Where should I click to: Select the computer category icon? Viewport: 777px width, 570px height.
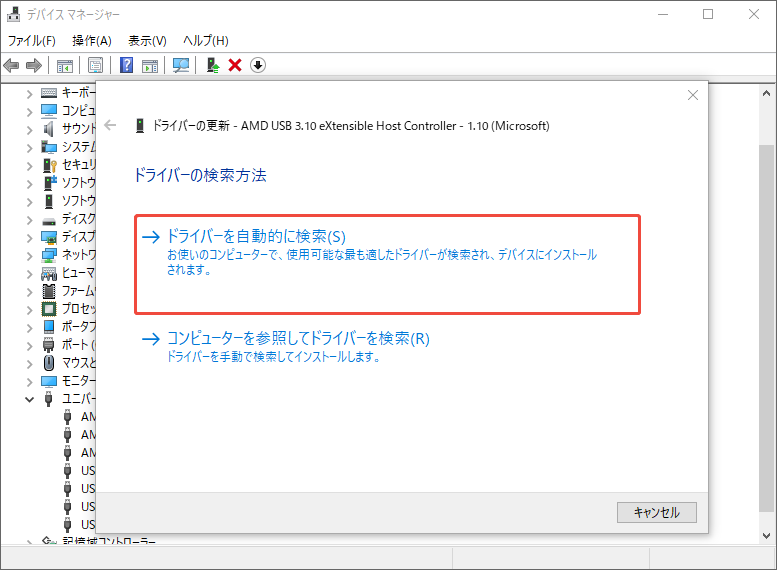(49, 111)
